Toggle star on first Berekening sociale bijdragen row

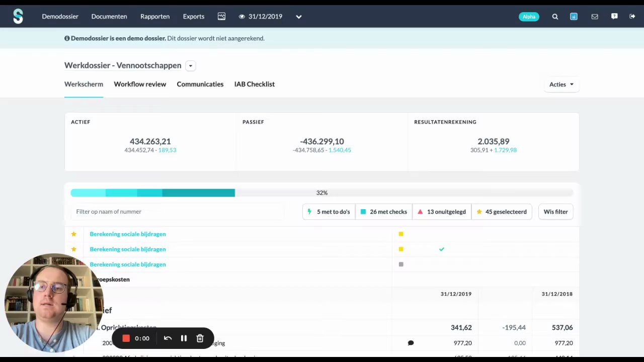74,234
